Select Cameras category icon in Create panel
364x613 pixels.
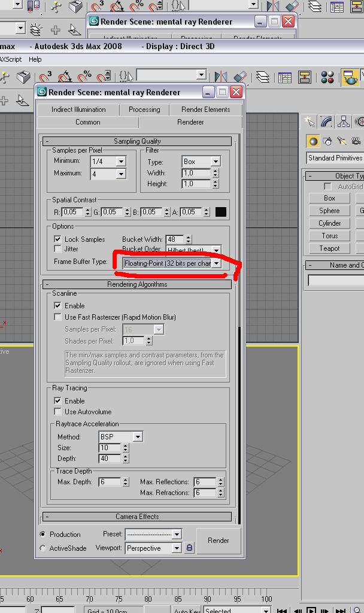(356, 141)
